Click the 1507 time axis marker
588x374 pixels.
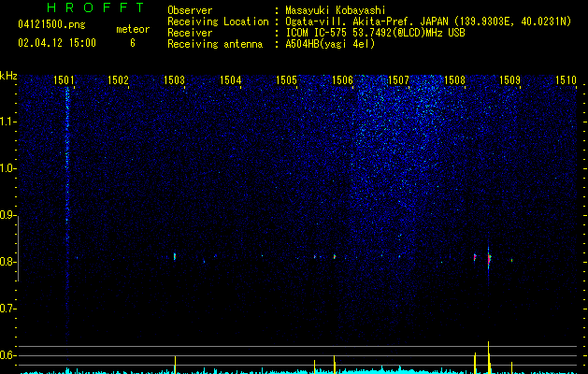pyautogui.click(x=398, y=79)
